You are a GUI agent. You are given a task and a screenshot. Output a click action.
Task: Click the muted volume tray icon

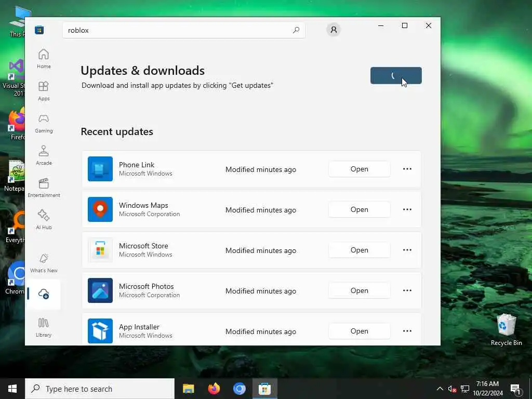[453, 389]
